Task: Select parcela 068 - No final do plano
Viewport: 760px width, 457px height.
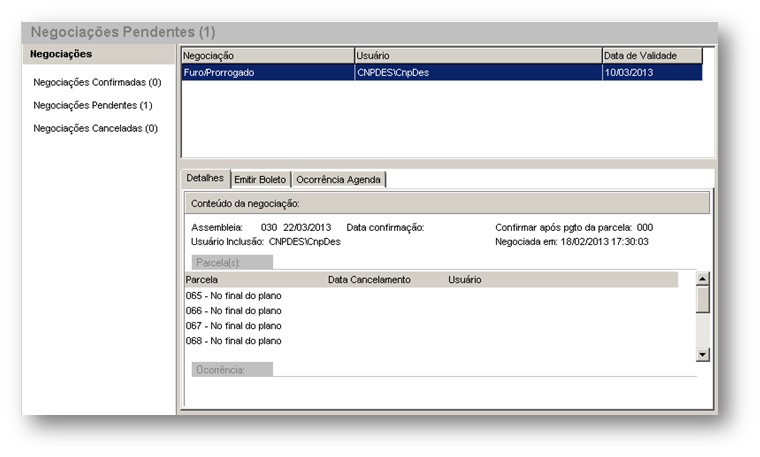Action: pyautogui.click(x=233, y=341)
